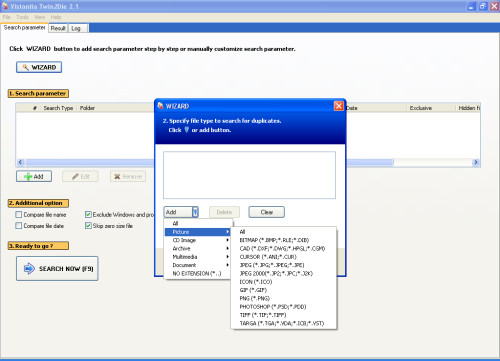Select GIF (*.GIF) file type
Viewport: 500px width, 361px height.
[x=284, y=290]
